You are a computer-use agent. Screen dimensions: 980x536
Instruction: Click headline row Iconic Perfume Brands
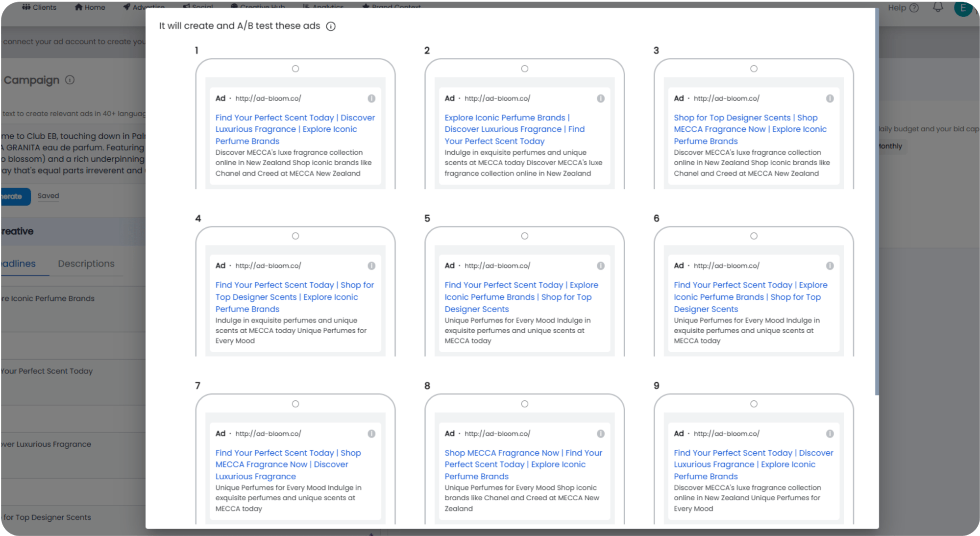point(73,298)
